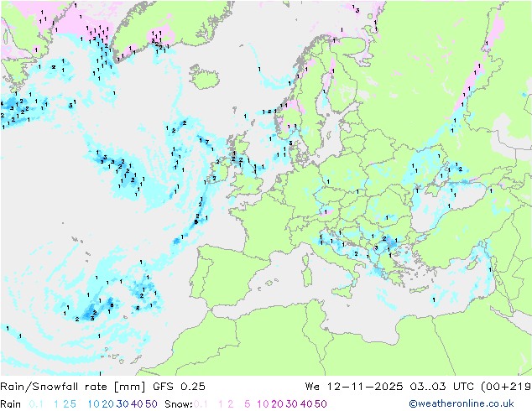Image resolution: width=532 pixels, height=411 pixels.
Task: Click the snow legend value 50
Action: (321, 404)
